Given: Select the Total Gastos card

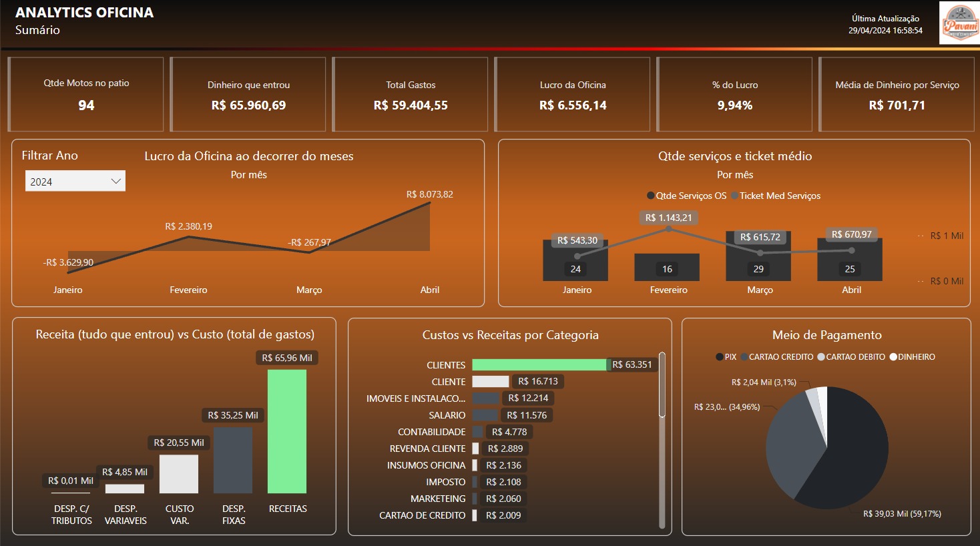Looking at the screenshot, I should [x=411, y=94].
